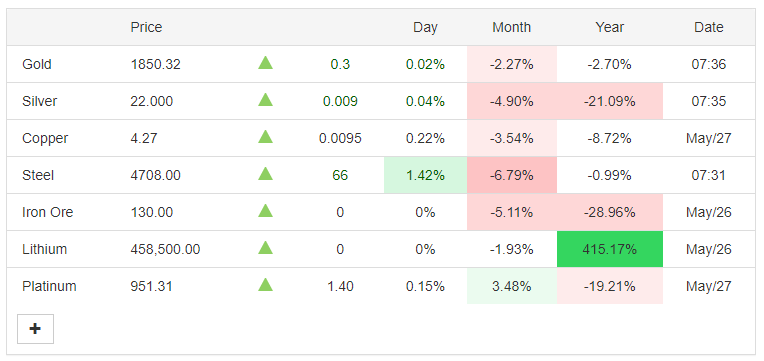Click Steel's red -6.79% month cell

coord(512,175)
